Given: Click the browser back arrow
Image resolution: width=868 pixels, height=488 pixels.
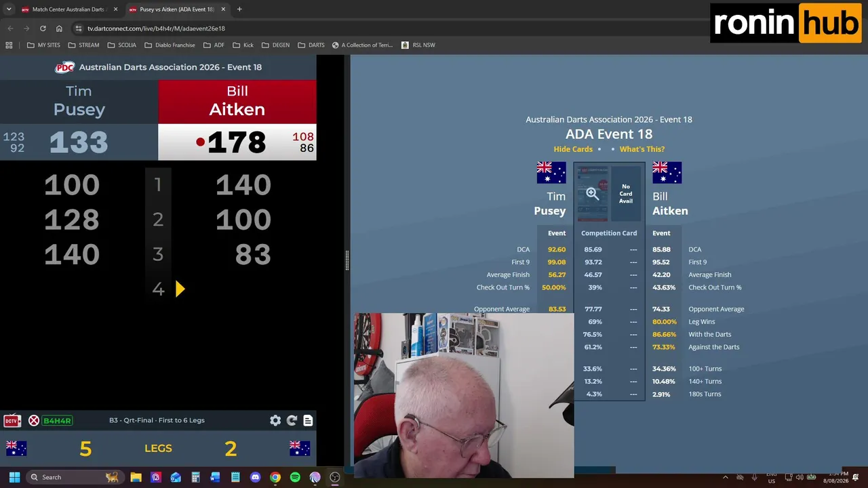Looking at the screenshot, I should (9, 28).
